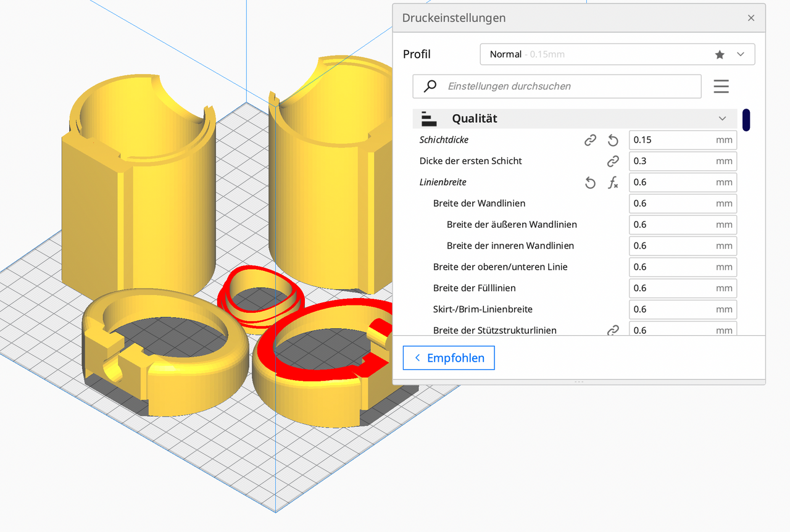Edit the Breite der Fülllinien value
This screenshot has height=532, width=790.
pos(683,288)
